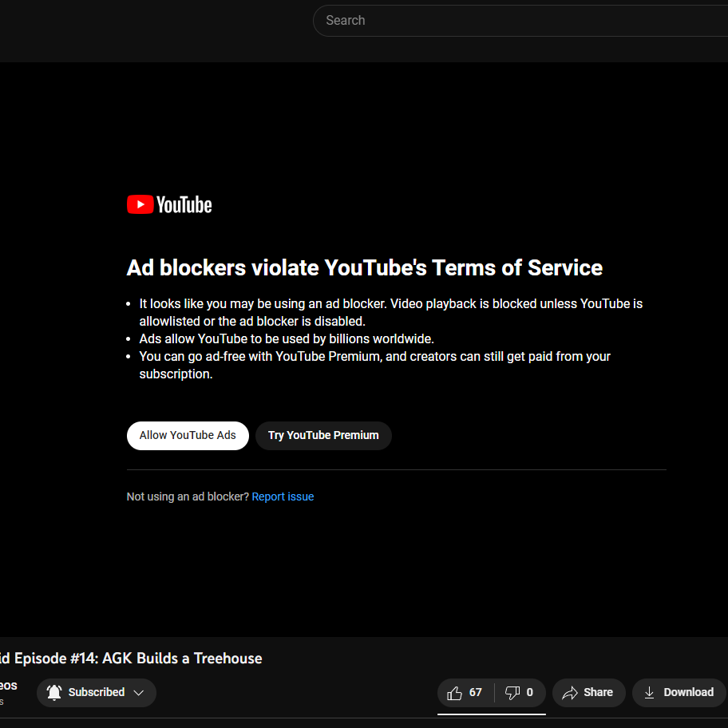Click the dislike count 0

[529, 693]
